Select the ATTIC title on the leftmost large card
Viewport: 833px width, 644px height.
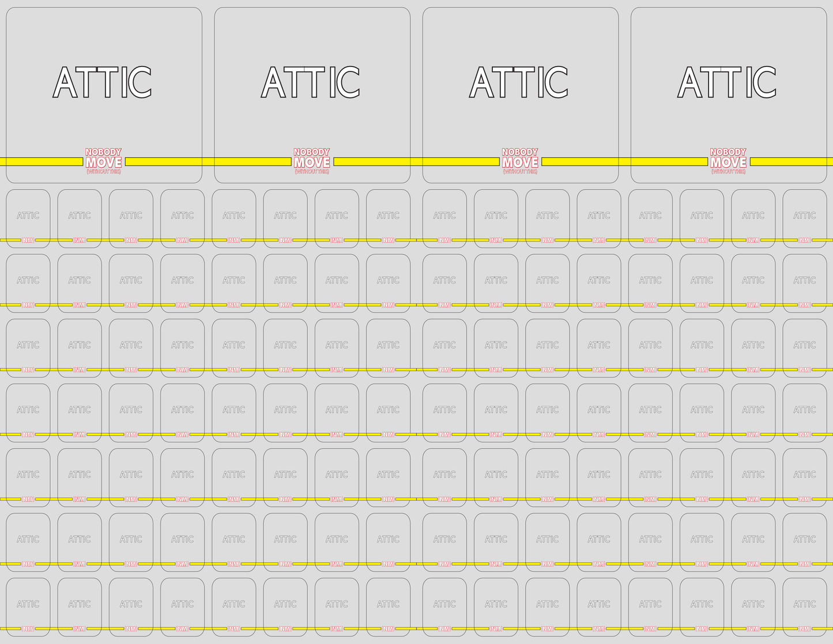(x=103, y=82)
